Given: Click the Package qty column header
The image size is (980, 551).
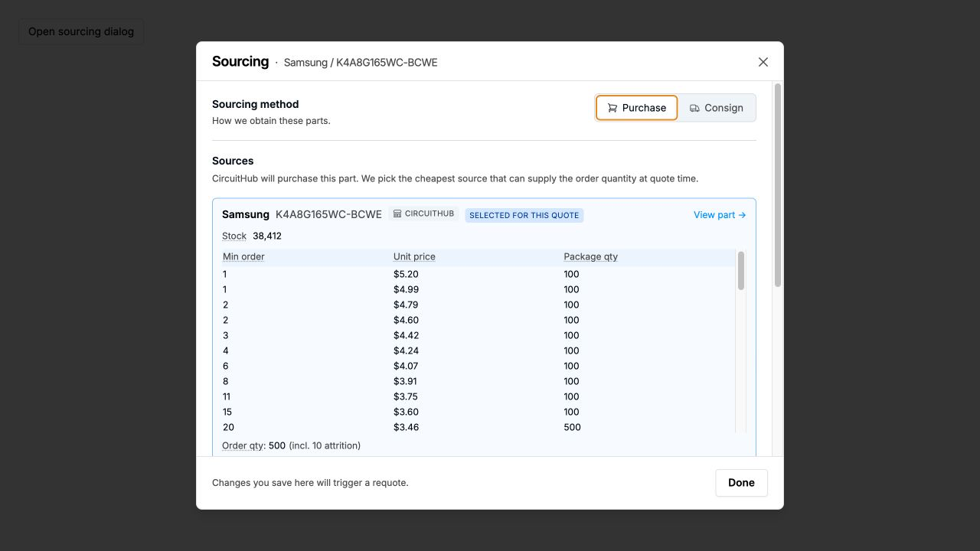Looking at the screenshot, I should tap(590, 256).
